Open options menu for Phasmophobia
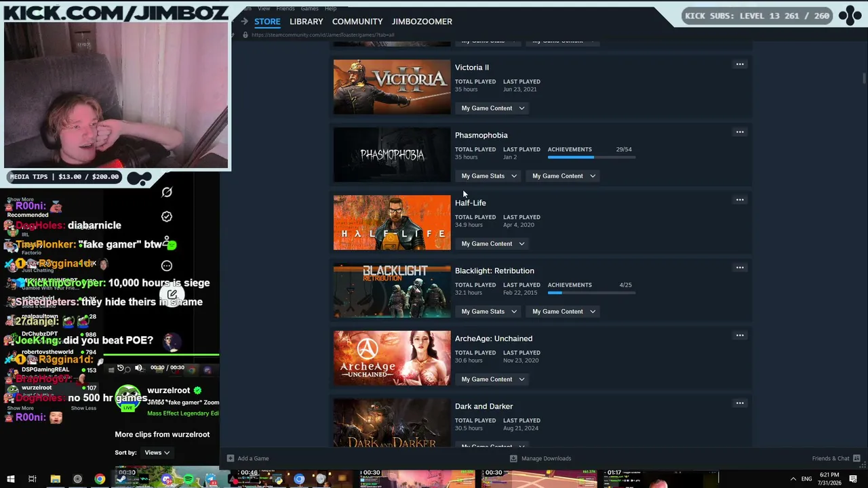 pyautogui.click(x=740, y=132)
